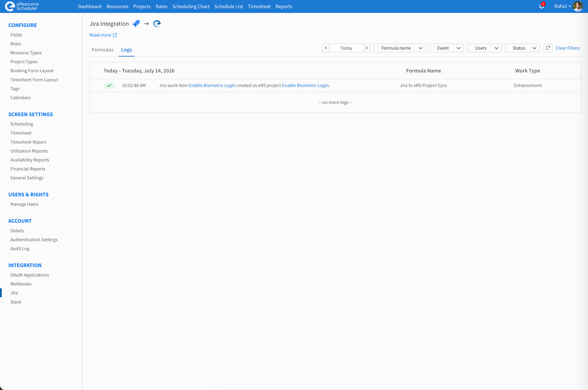The width and height of the screenshot is (588, 390).
Task: Click Jira to eRS Project Sync cell
Action: coord(423,85)
